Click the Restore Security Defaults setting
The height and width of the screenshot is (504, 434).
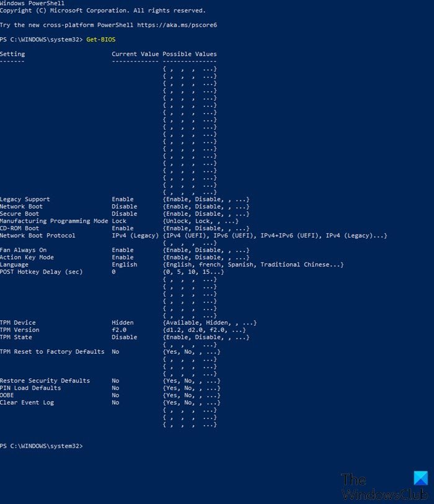(45, 380)
